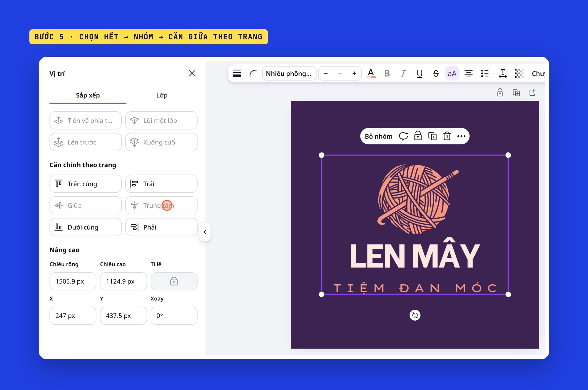Open more options three dots

coord(461,136)
